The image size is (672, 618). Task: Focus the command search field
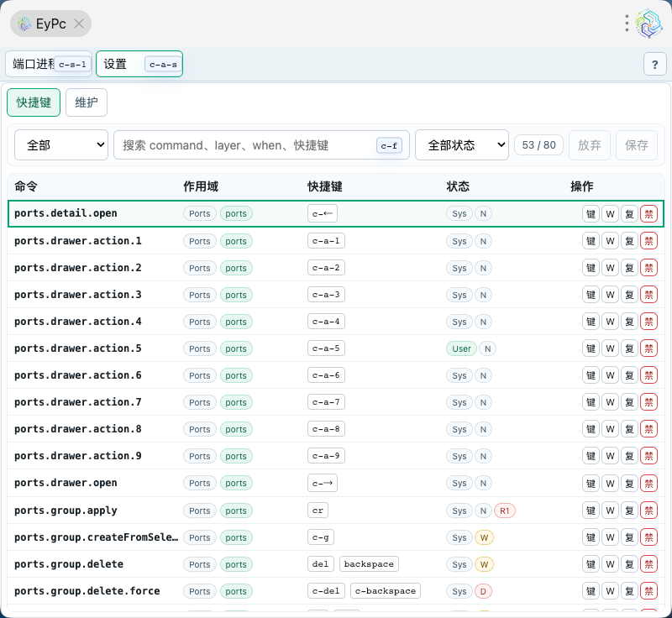tap(261, 145)
